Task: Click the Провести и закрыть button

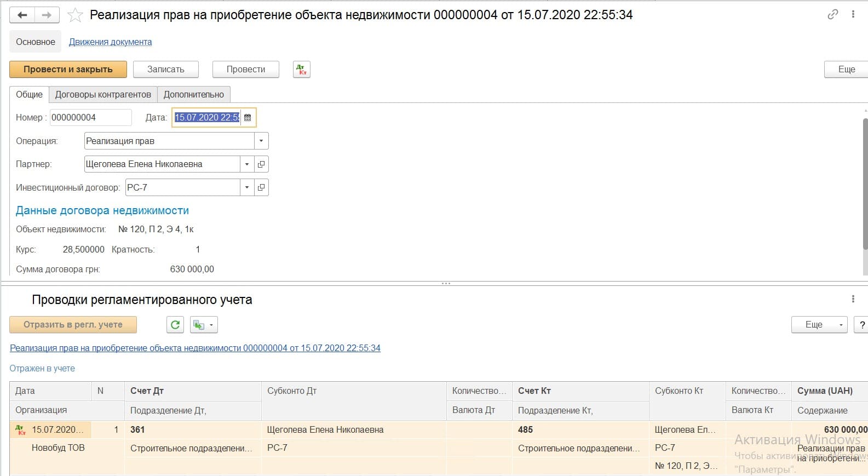Action: pos(68,70)
